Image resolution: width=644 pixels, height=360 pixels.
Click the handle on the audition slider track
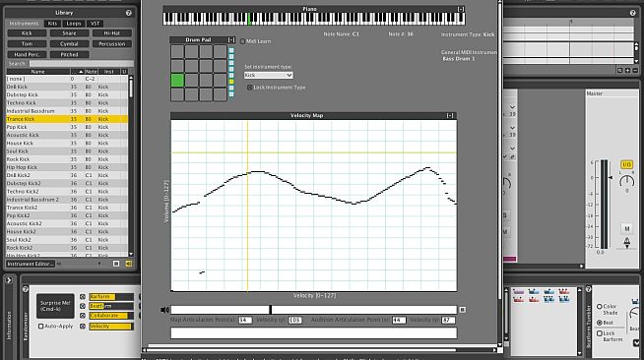click(x=270, y=310)
